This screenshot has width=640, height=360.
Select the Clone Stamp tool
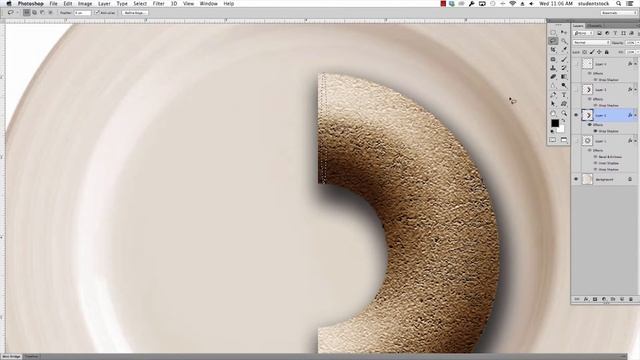[553, 68]
